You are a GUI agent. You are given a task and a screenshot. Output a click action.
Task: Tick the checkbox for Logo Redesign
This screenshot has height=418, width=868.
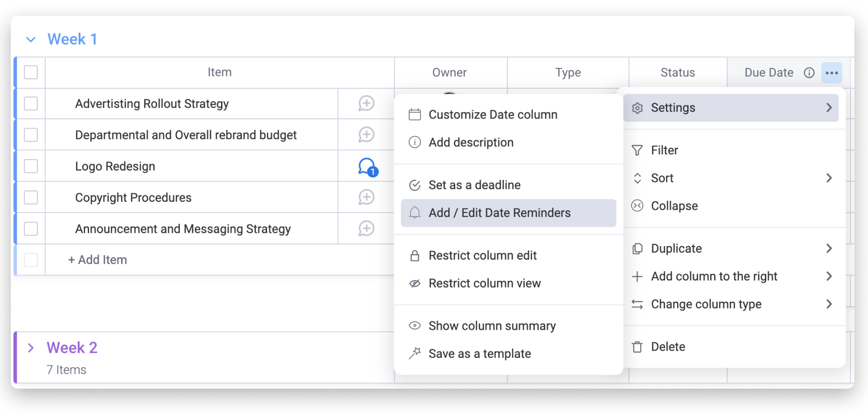[x=31, y=166]
